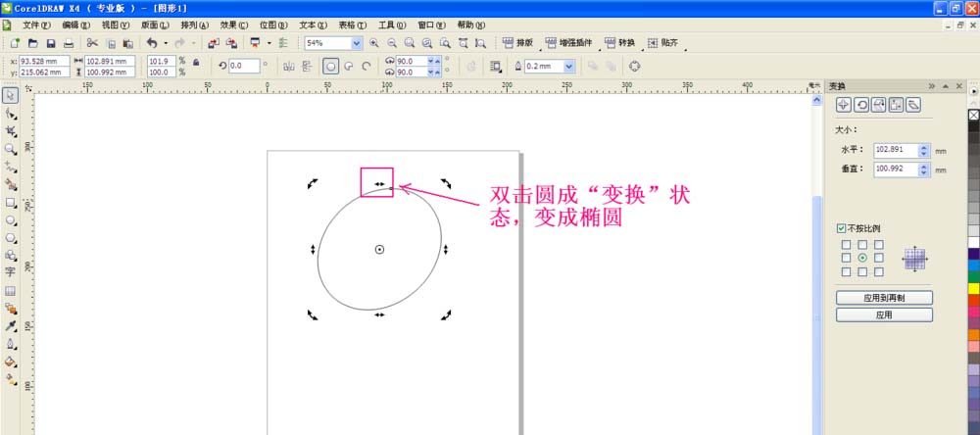Click the Zoom In magnifier icon
Image resolution: width=980 pixels, height=435 pixels.
[373, 43]
